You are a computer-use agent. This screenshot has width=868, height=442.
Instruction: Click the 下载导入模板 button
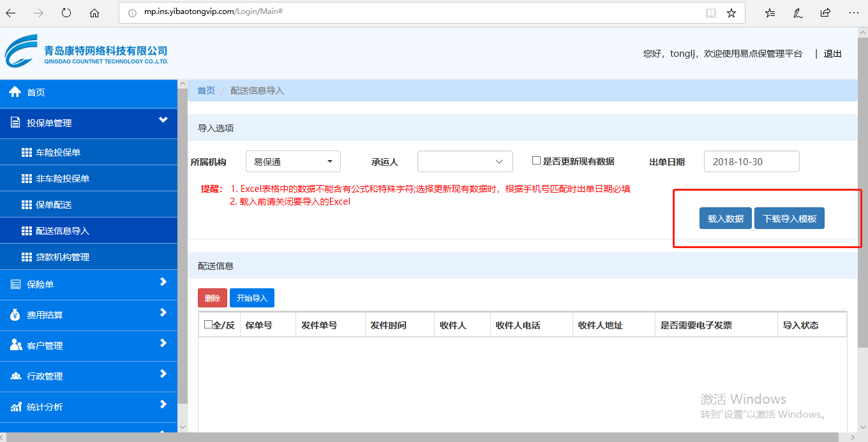click(x=789, y=218)
